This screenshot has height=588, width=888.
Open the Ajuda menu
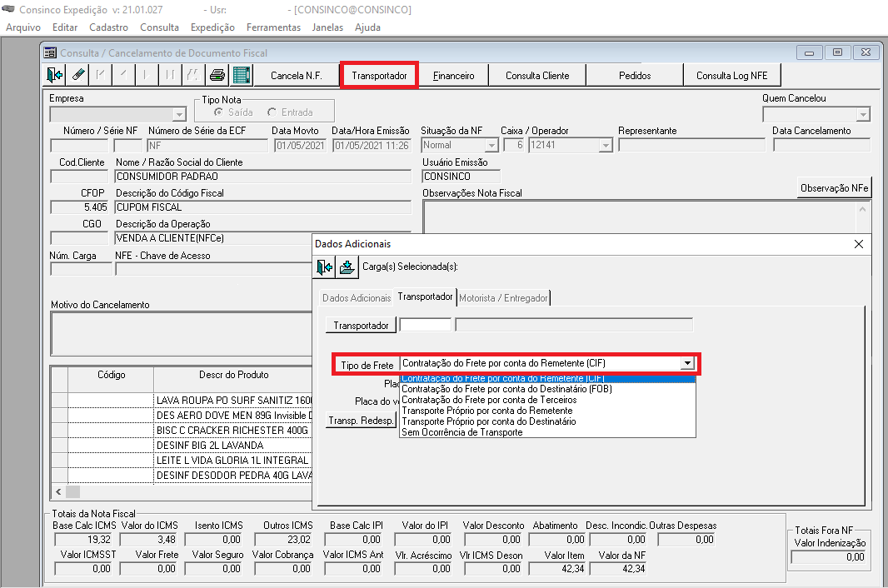pos(367,27)
